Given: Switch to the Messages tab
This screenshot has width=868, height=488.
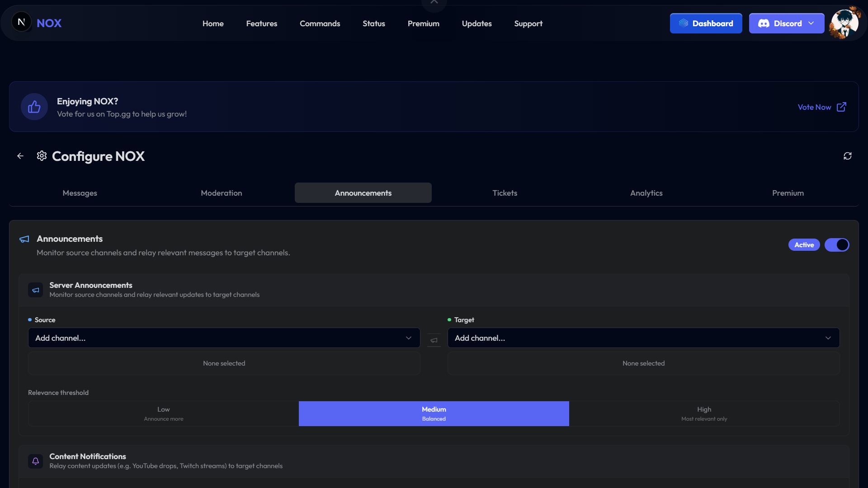Looking at the screenshot, I should [x=80, y=193].
